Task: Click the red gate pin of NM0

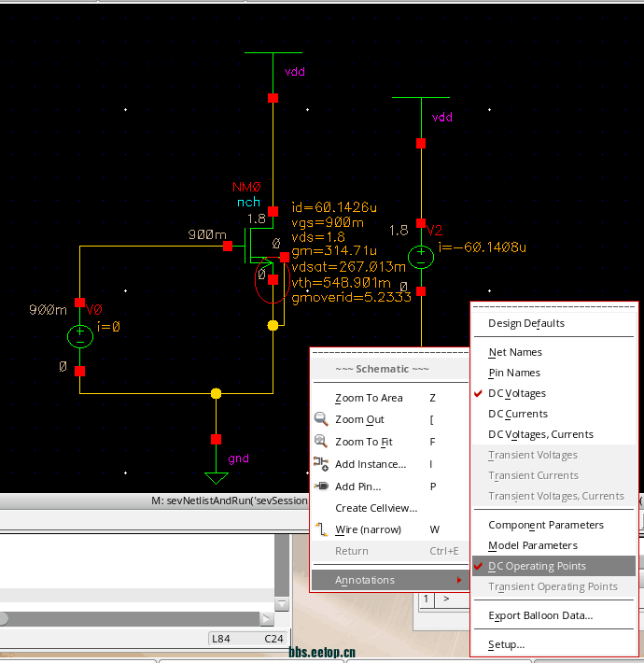Action: [228, 247]
